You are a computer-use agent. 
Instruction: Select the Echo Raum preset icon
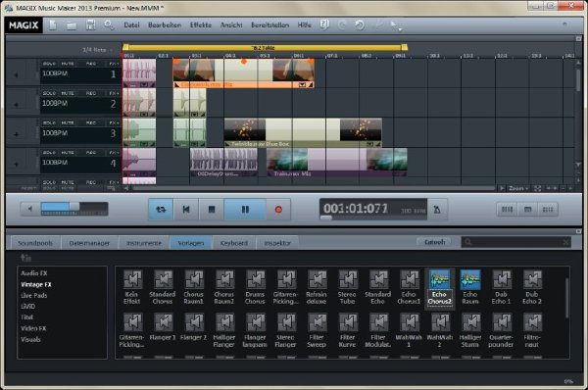point(470,279)
